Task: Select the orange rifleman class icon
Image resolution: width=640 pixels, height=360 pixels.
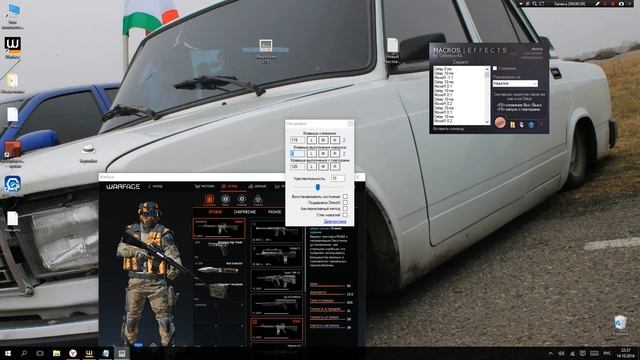Action: click(x=209, y=199)
